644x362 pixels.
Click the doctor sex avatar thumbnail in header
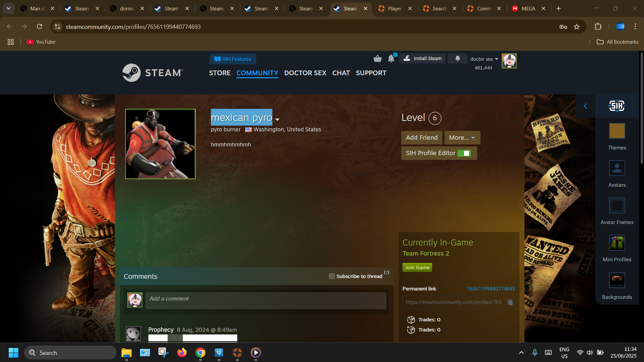[509, 61]
